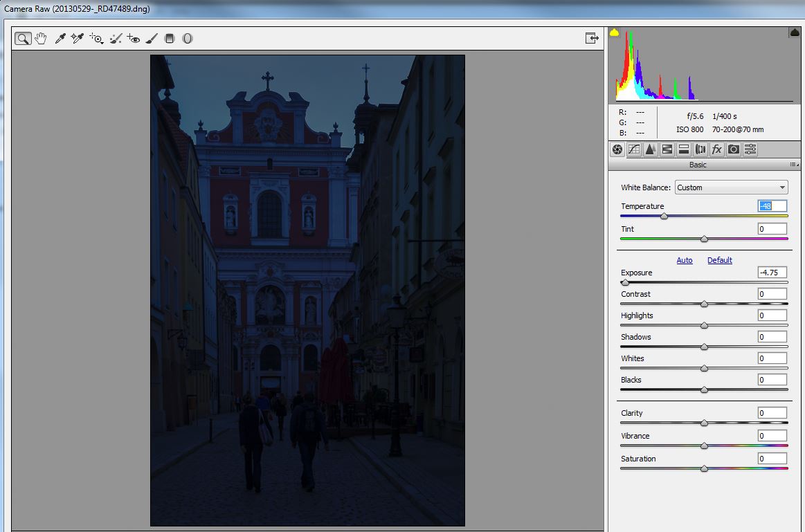Click the Vibrance slider handle
This screenshot has height=532, width=805.
pyautogui.click(x=705, y=446)
